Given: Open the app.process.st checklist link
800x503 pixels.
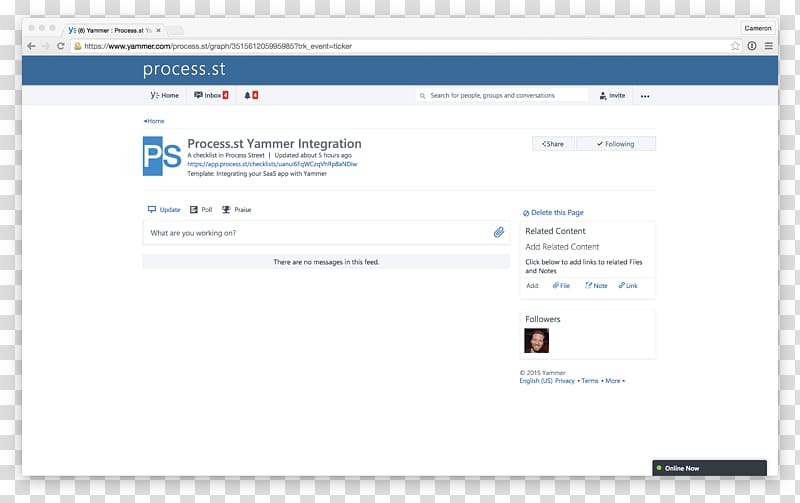Looking at the screenshot, I should click(272, 164).
